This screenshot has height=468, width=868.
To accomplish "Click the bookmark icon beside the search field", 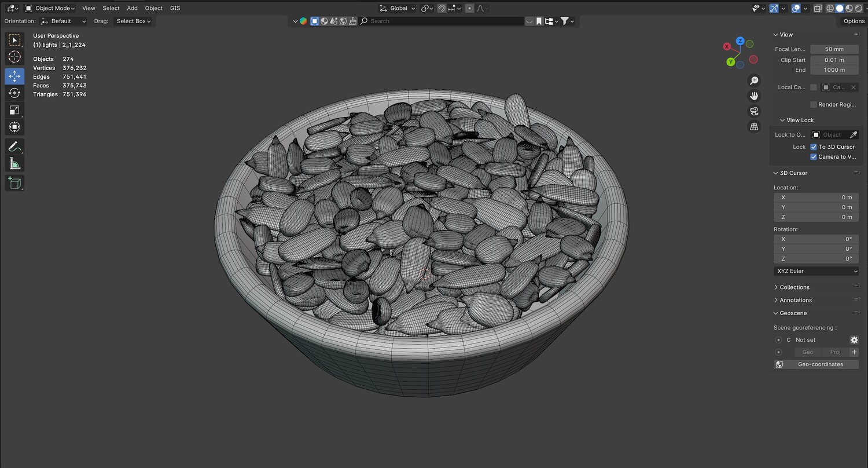I will tap(539, 21).
